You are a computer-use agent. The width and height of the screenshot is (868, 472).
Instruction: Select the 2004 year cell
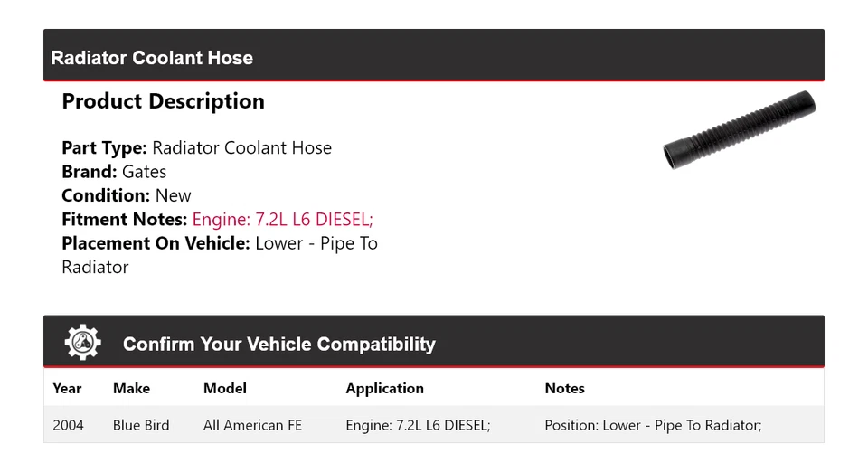tap(68, 425)
